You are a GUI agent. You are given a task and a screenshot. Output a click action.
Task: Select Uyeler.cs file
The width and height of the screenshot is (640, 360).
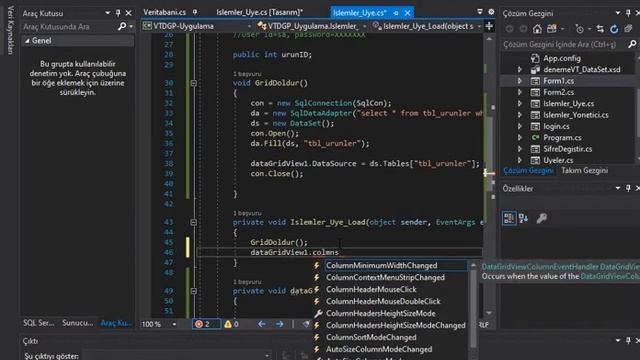(x=558, y=160)
